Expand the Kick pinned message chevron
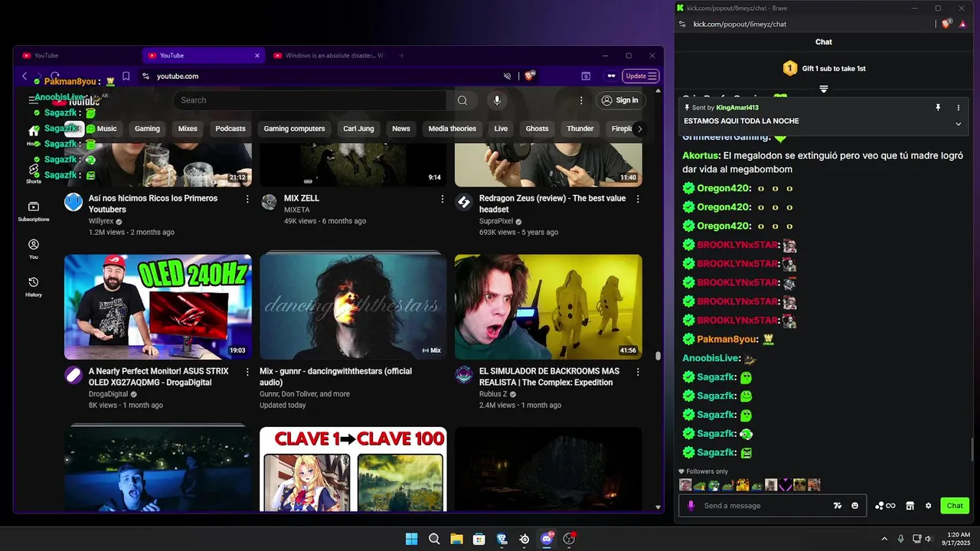The width and height of the screenshot is (980, 551). pyautogui.click(x=958, y=124)
